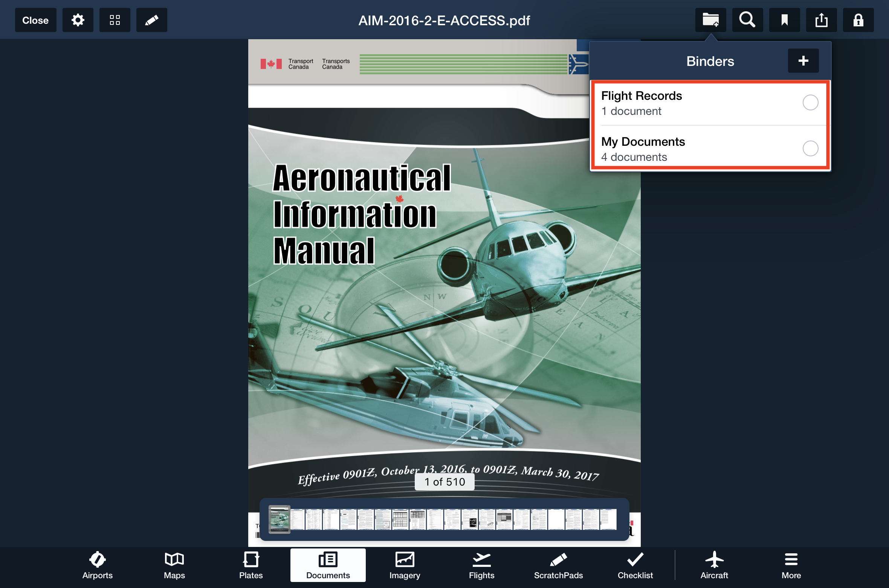The height and width of the screenshot is (588, 889).
Task: Open document settings with gear icon
Action: click(78, 20)
